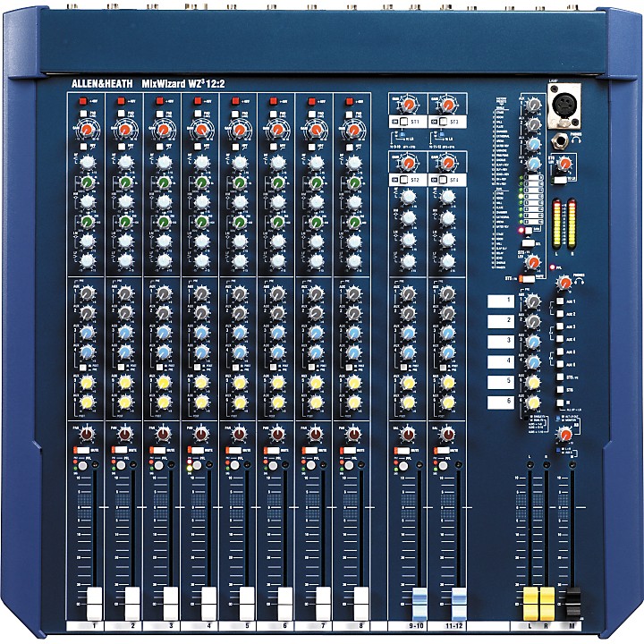Click the orange ST6 level knob
Image resolution: width=644 pixels, height=644 pixels.
pos(565,163)
